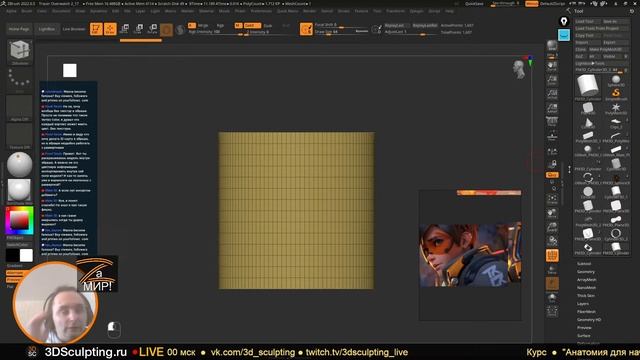This screenshot has width=640, height=360.
Task: Select the Scale transform icon
Action: tap(139, 29)
